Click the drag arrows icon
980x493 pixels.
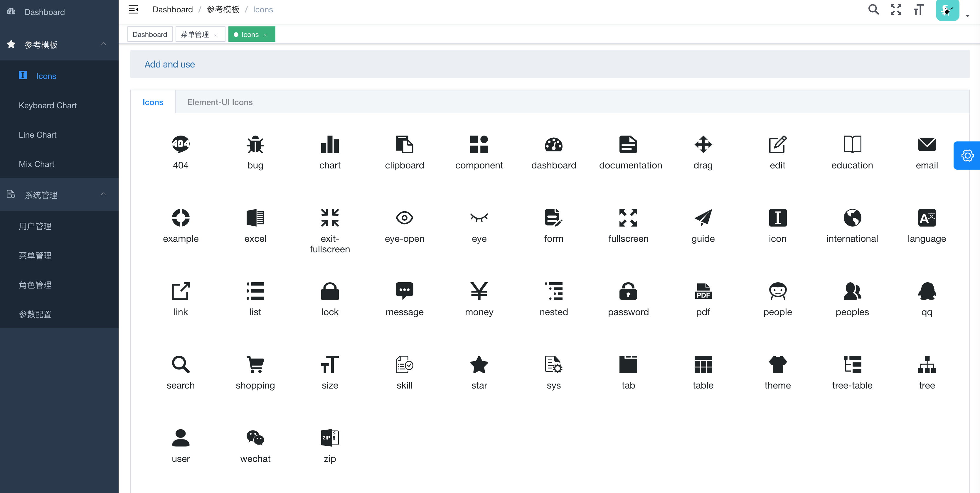click(x=703, y=145)
